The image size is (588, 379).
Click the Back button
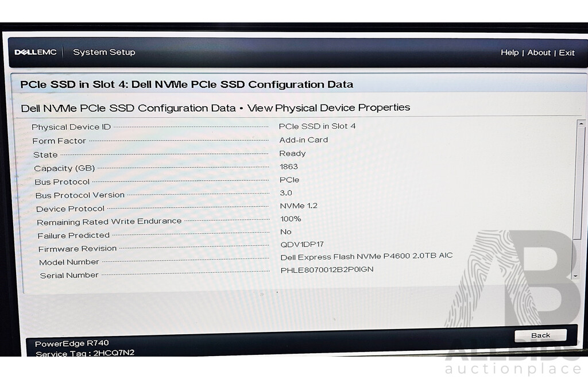click(540, 335)
